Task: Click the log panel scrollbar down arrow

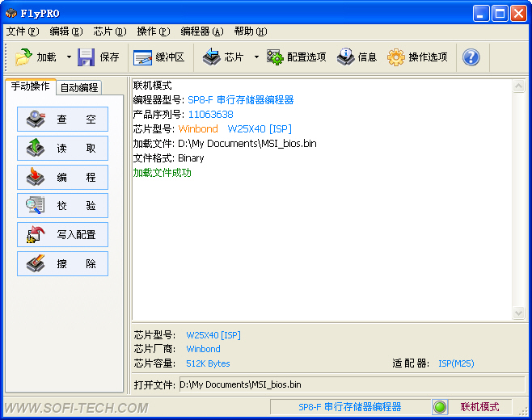Action: 519,313
